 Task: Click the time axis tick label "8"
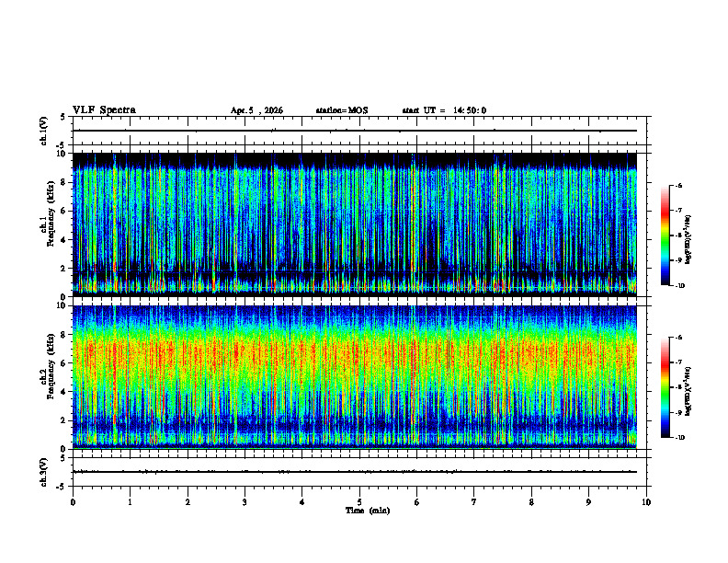[531, 502]
